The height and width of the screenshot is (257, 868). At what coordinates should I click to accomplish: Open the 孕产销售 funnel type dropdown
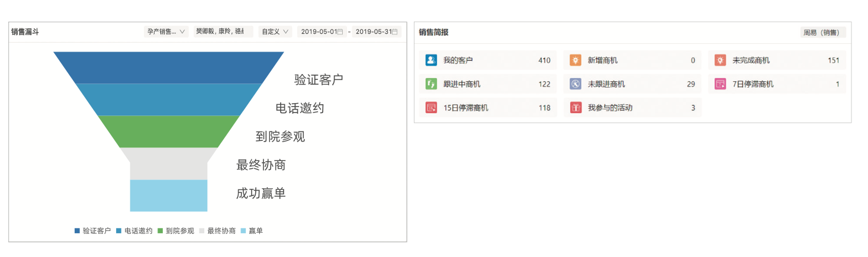tap(166, 32)
